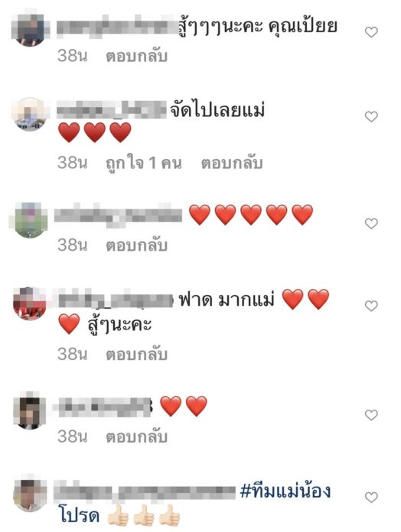Tap heart icon beside two red hearts comment

[371, 414]
